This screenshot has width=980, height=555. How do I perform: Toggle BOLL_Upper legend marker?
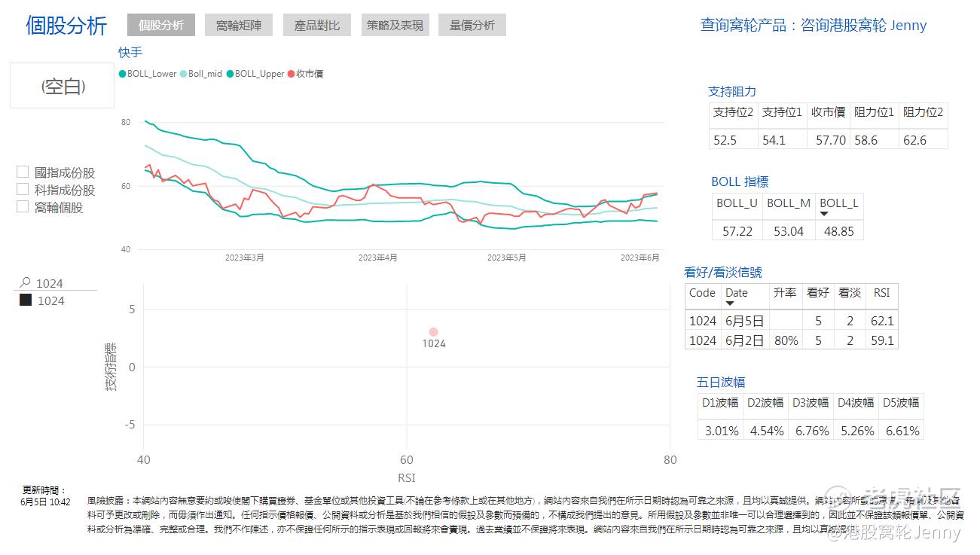pyautogui.click(x=230, y=74)
